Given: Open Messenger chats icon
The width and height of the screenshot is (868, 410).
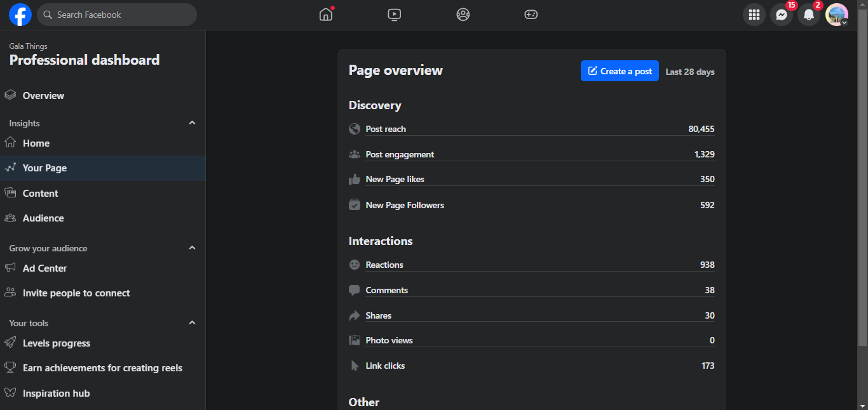Looking at the screenshot, I should pyautogui.click(x=782, y=15).
